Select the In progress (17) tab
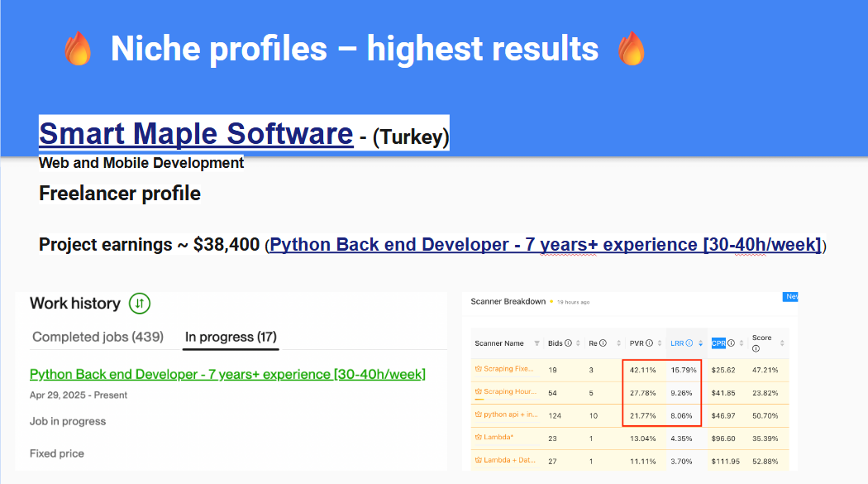Viewport: 868px width, 484px height. coord(231,337)
